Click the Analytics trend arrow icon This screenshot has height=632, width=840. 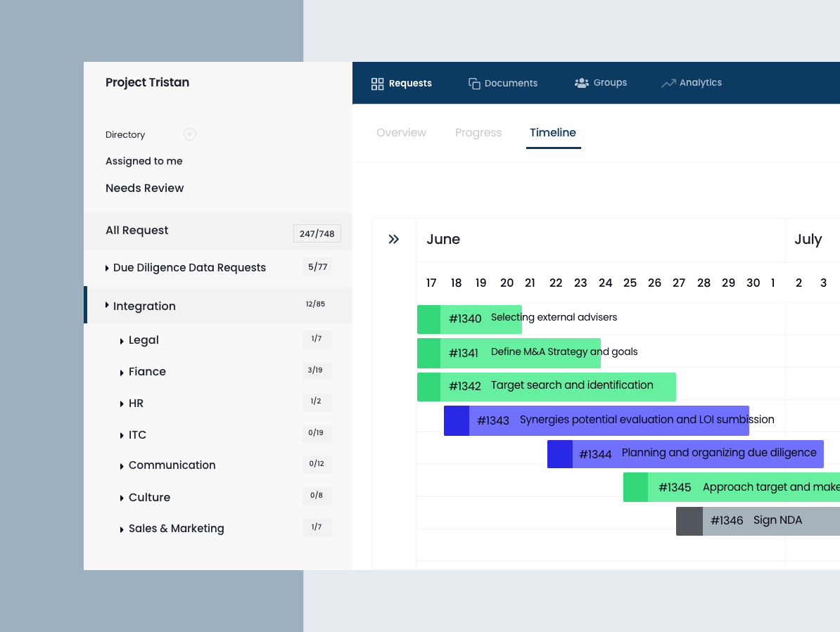pos(668,84)
